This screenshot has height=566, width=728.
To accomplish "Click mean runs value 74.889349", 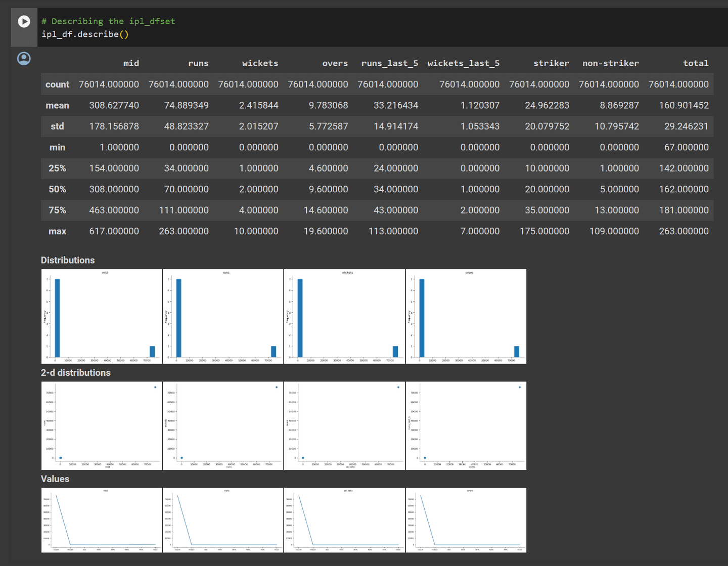I will click(x=186, y=106).
